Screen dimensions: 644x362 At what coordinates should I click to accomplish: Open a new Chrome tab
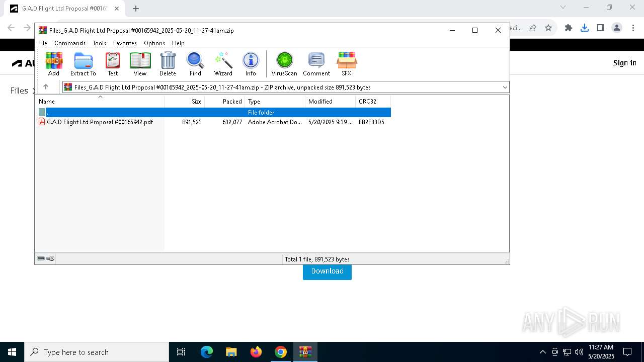pos(136,8)
